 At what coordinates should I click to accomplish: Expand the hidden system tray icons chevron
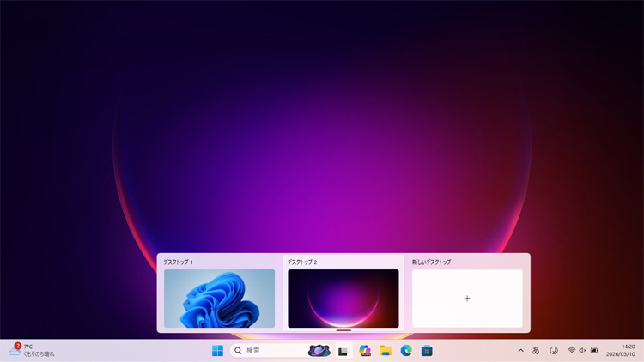pyautogui.click(x=520, y=350)
